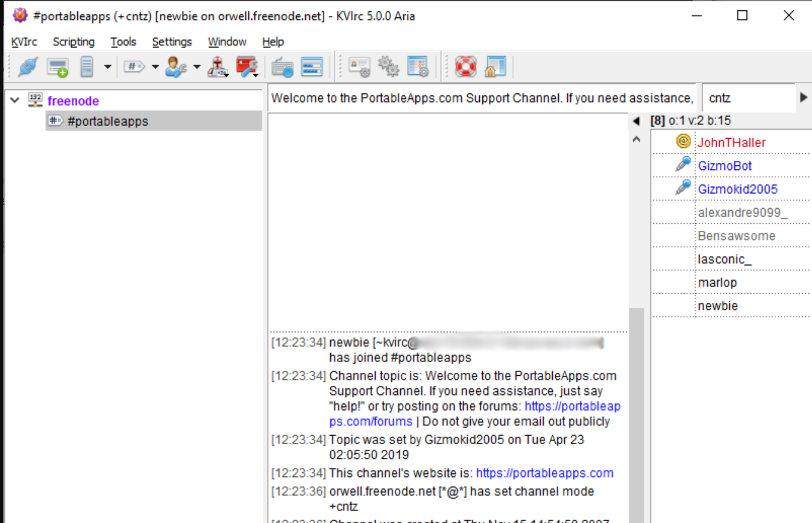
Task: Open the channel list icon with # tag
Action: pyautogui.click(x=134, y=66)
